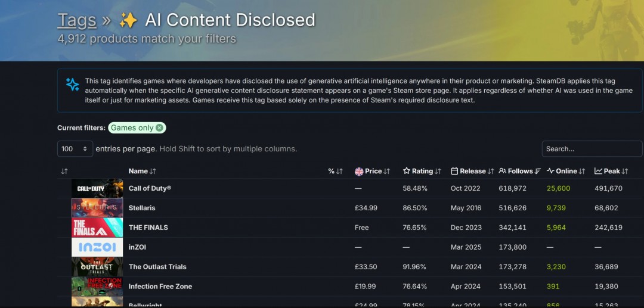
Task: Click the people Follows header icon
Action: 503,171
